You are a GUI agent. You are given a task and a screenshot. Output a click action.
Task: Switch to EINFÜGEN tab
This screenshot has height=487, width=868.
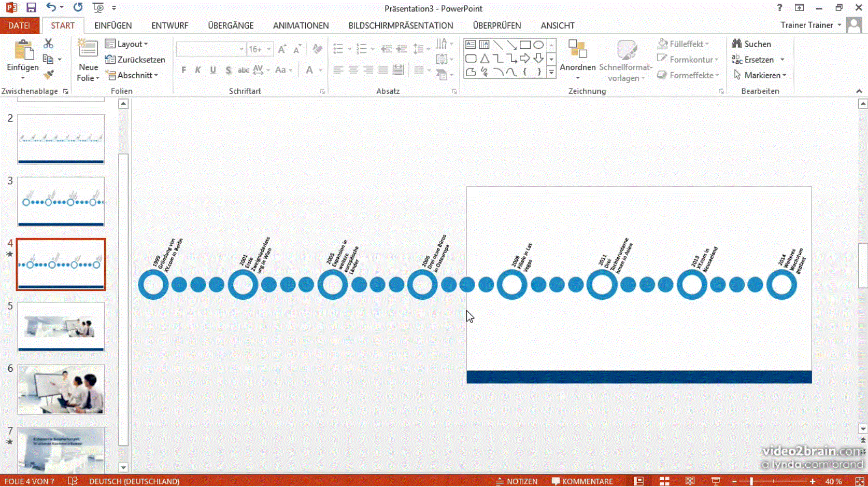click(x=113, y=25)
